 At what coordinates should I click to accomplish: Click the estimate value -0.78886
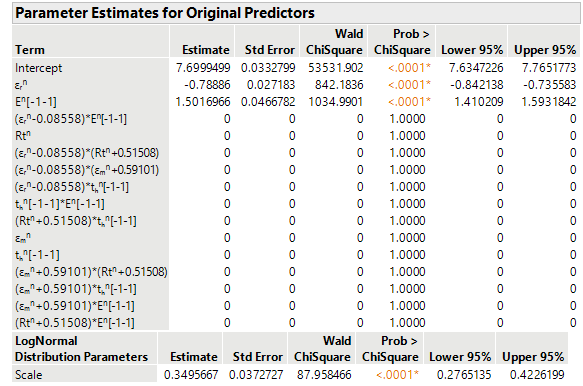(x=207, y=85)
